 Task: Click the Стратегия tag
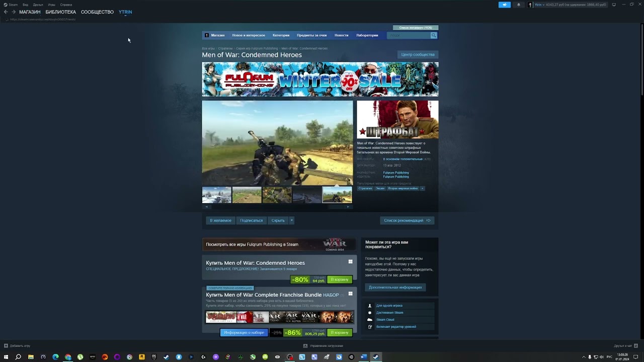pos(365,189)
